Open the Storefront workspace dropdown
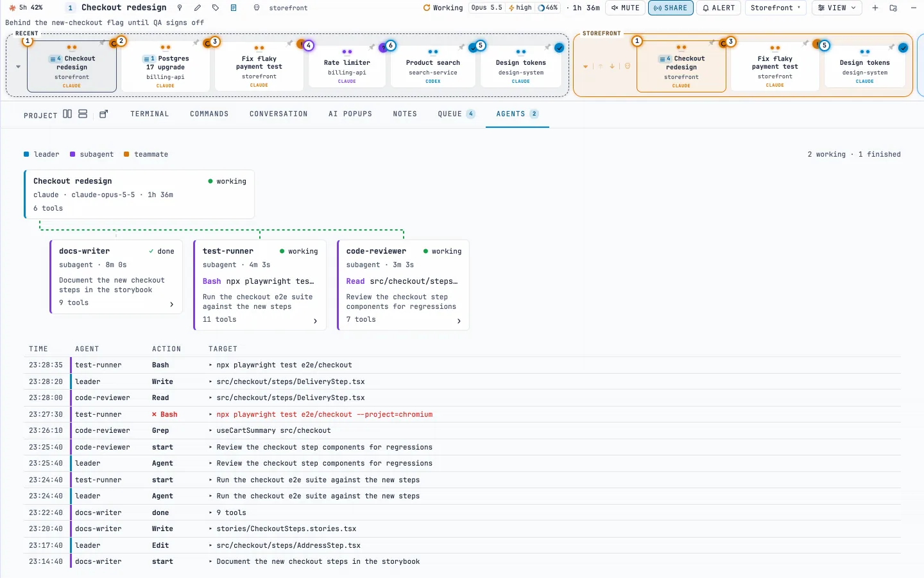 [776, 8]
